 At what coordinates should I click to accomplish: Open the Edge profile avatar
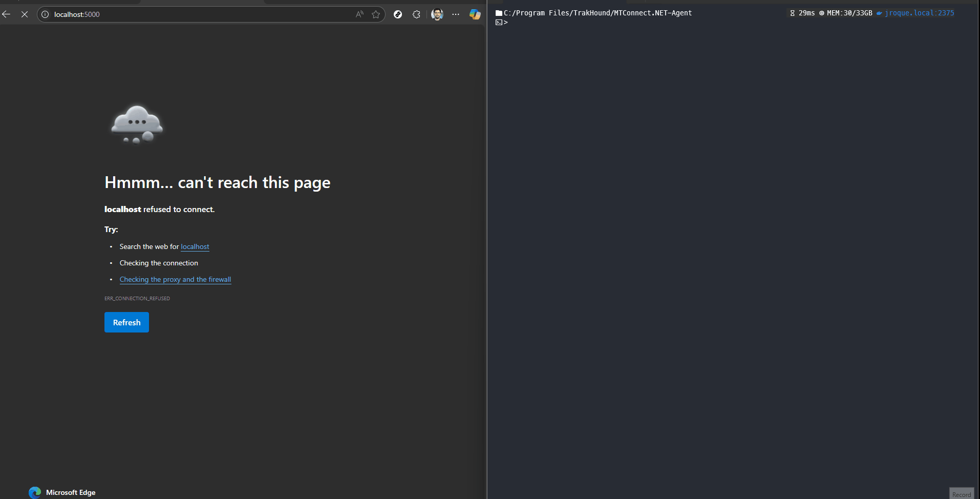[x=437, y=14]
